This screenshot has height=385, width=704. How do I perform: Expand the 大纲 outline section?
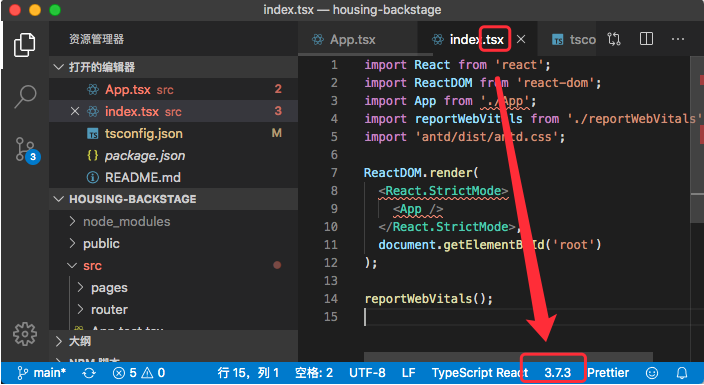tap(174, 341)
